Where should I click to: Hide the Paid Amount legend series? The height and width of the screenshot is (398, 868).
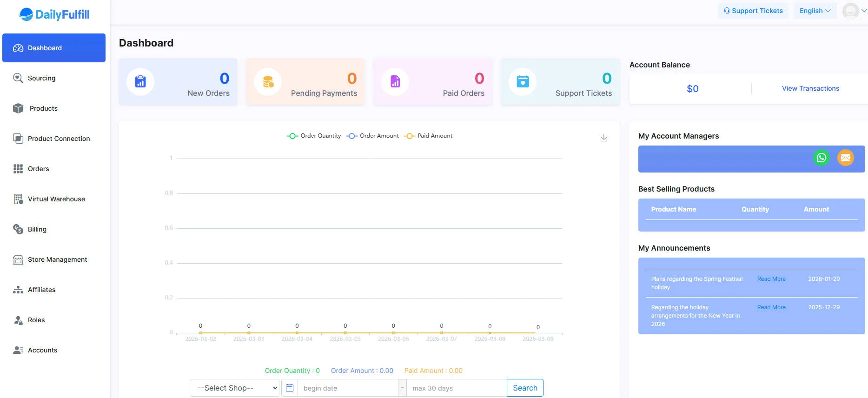[x=429, y=136]
